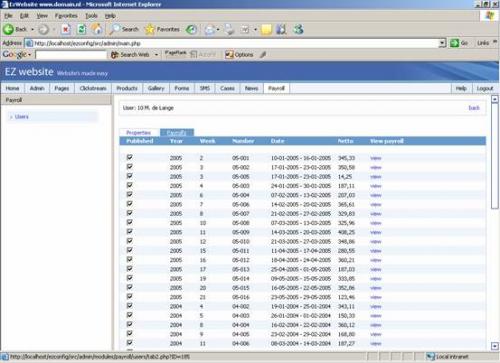Click the History icon in toolbar

(x=191, y=29)
